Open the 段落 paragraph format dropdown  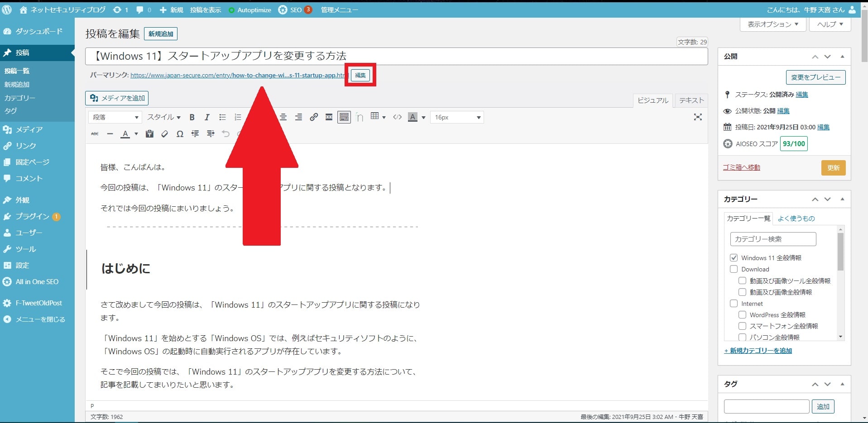coord(115,117)
